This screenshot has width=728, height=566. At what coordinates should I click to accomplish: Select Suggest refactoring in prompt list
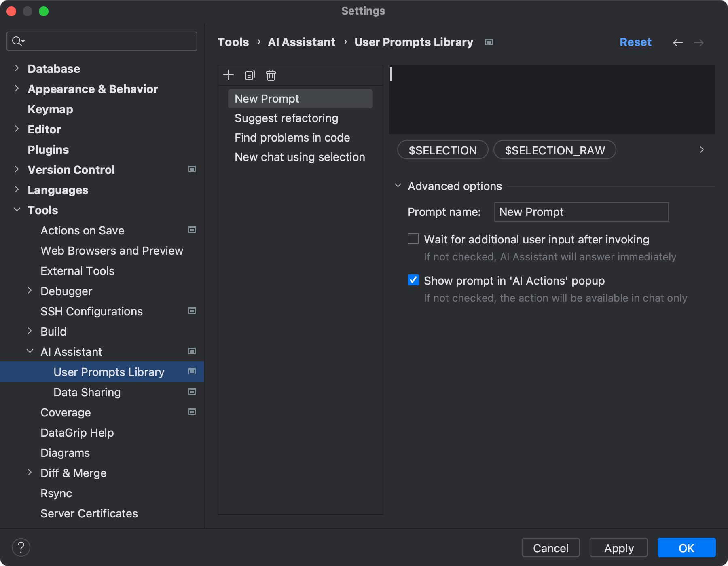coord(287,118)
